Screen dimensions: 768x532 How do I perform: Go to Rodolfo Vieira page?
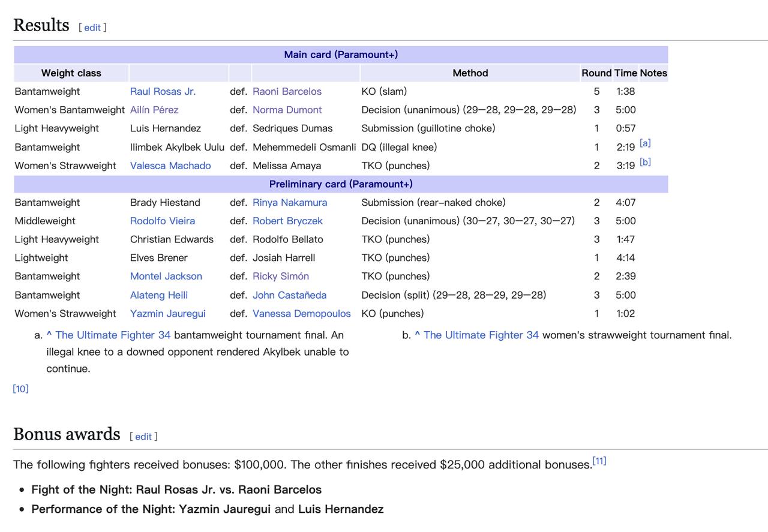pyautogui.click(x=163, y=221)
